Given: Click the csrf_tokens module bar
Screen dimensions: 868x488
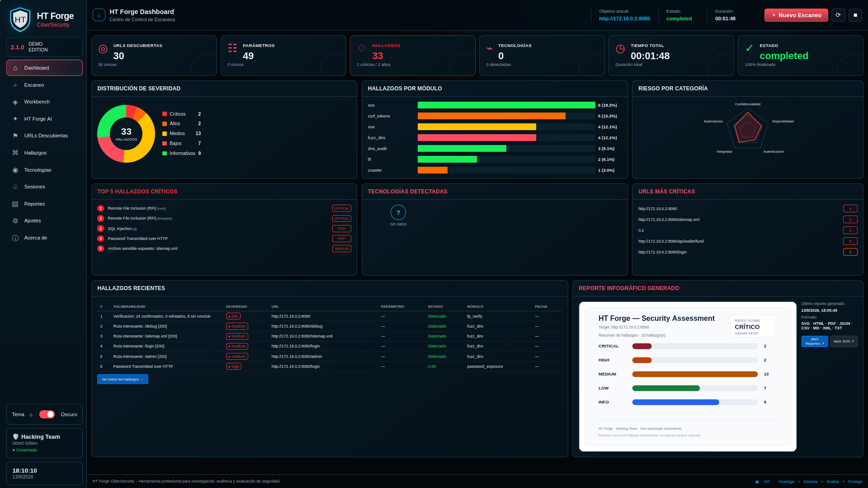Looking at the screenshot, I should pyautogui.click(x=491, y=116).
